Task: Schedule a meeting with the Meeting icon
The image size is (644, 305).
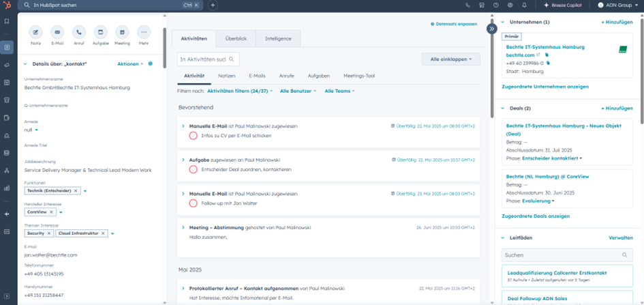Action: (122, 32)
